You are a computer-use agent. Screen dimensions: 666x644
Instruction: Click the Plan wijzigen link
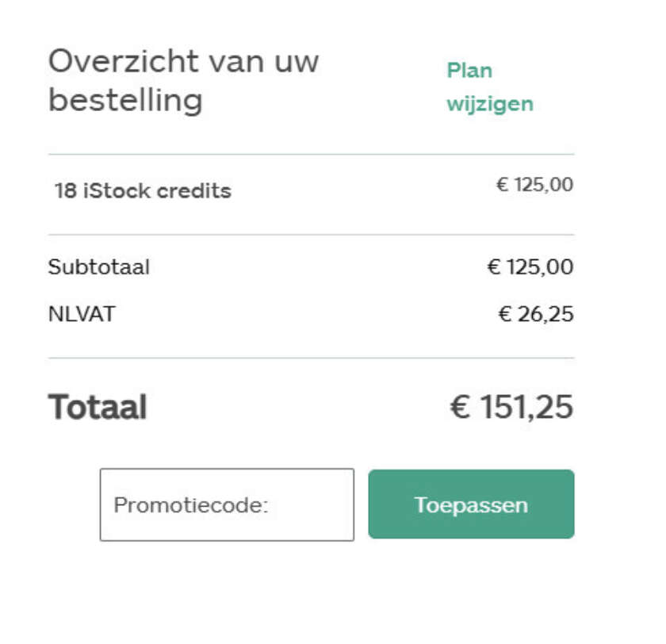click(x=489, y=87)
